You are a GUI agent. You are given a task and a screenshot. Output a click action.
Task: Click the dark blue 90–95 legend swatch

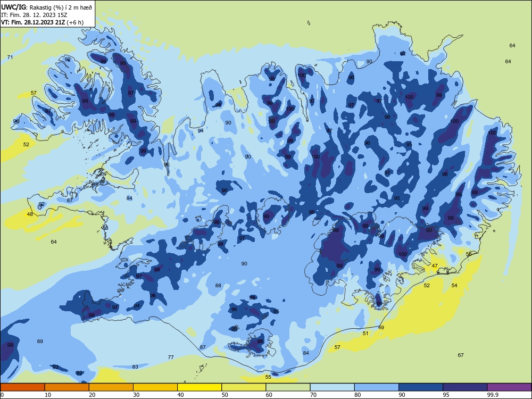[x=421, y=387]
